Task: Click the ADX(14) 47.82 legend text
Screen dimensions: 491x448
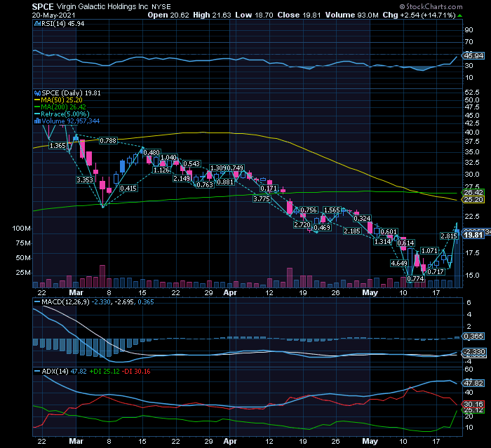Action: pos(65,372)
